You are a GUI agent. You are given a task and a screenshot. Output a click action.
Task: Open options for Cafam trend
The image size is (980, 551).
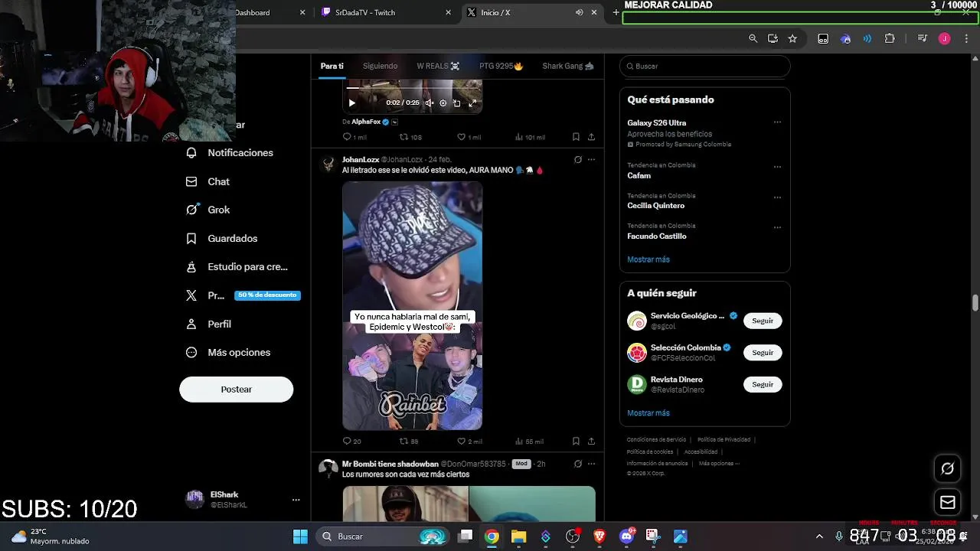tap(777, 167)
